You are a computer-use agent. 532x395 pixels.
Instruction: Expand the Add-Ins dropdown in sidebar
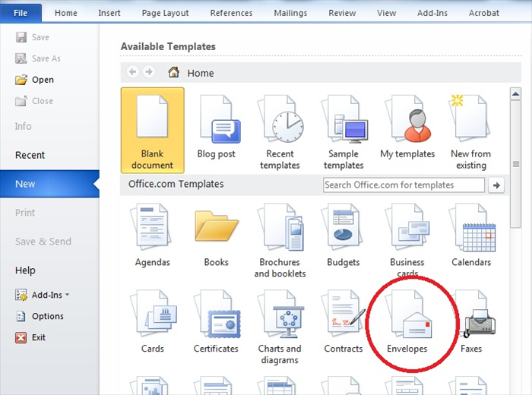pos(43,295)
